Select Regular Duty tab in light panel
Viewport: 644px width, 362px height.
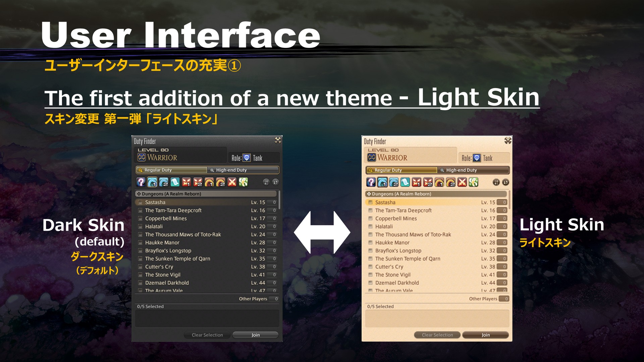point(401,170)
